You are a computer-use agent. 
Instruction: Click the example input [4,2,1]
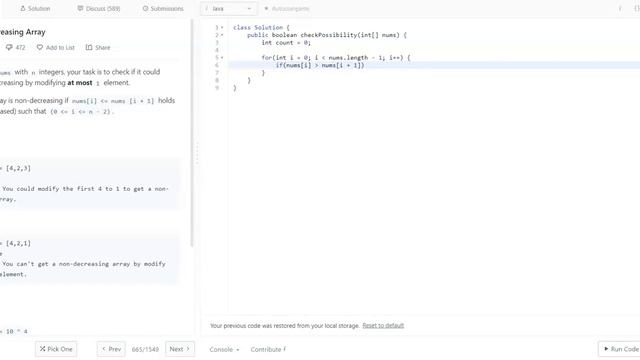coord(18,243)
